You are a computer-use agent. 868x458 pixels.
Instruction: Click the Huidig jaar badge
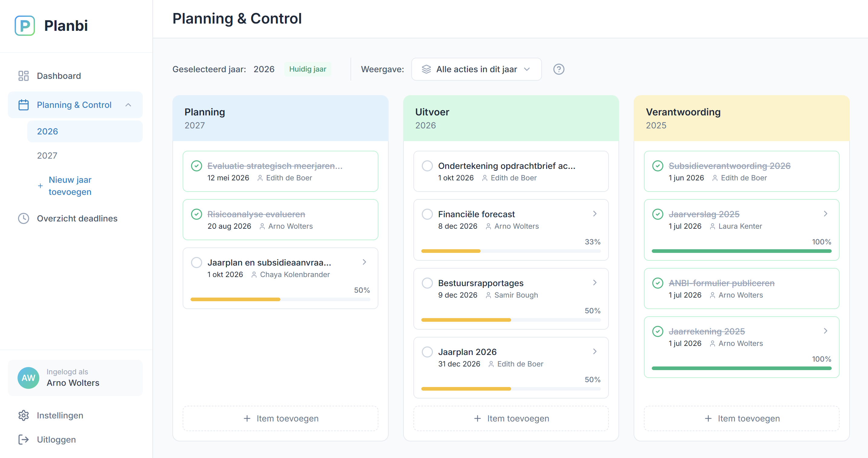[308, 69]
